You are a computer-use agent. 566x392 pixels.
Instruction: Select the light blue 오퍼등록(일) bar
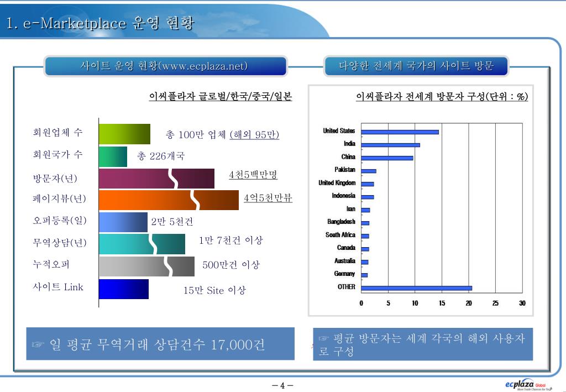123,222
